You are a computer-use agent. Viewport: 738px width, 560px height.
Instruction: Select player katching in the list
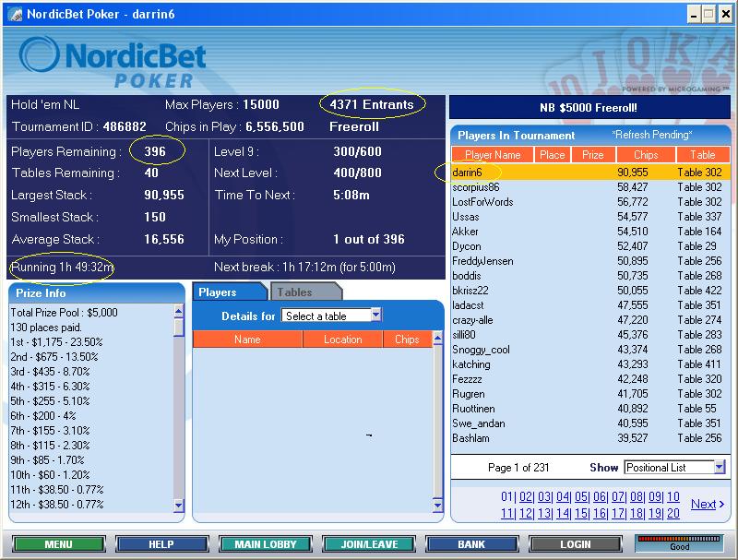(x=590, y=364)
